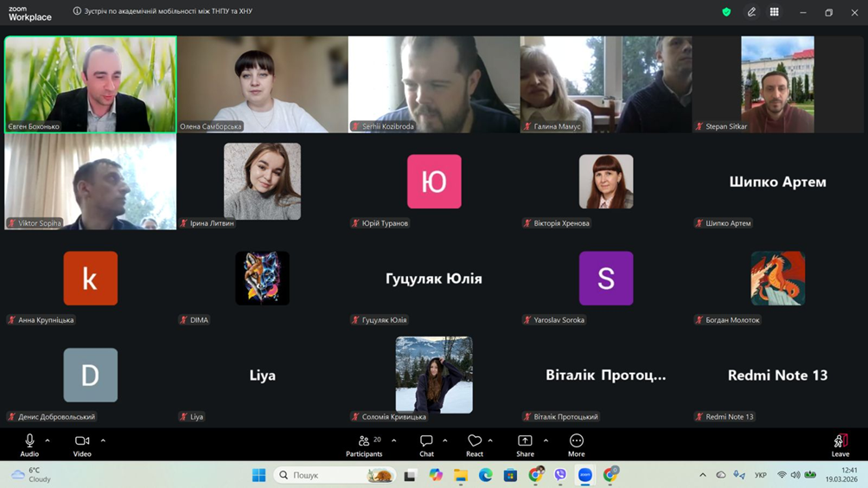The image size is (868, 488).
Task: Open the Chat panel
Action: pyautogui.click(x=426, y=445)
